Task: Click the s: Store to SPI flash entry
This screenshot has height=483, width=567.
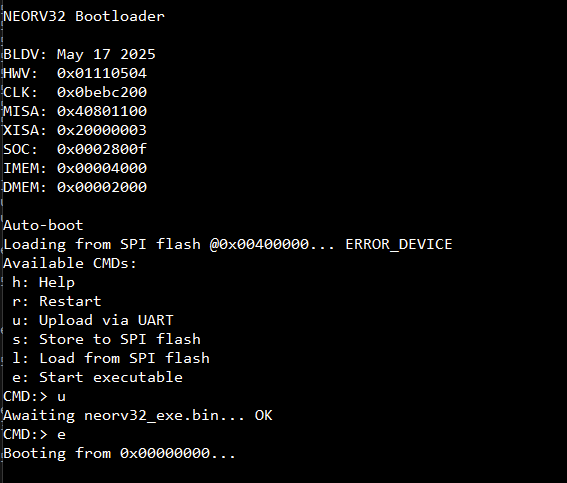Action: pyautogui.click(x=106, y=339)
